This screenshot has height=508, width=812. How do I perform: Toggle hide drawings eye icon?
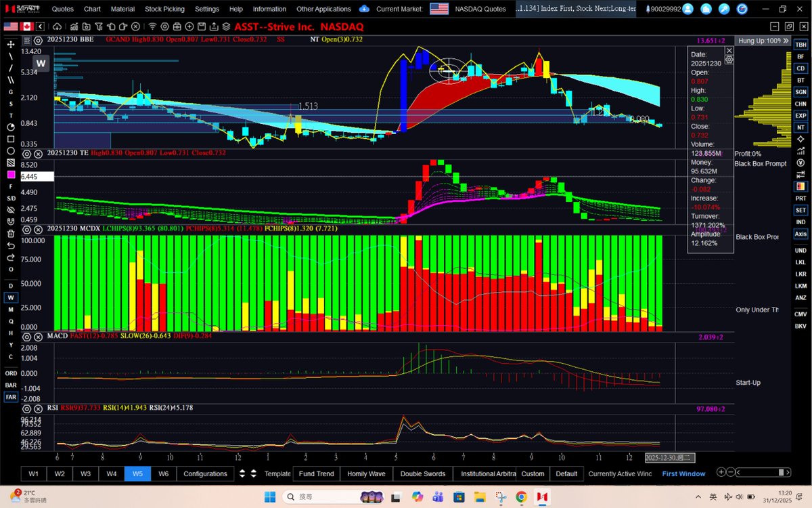[x=11, y=210]
